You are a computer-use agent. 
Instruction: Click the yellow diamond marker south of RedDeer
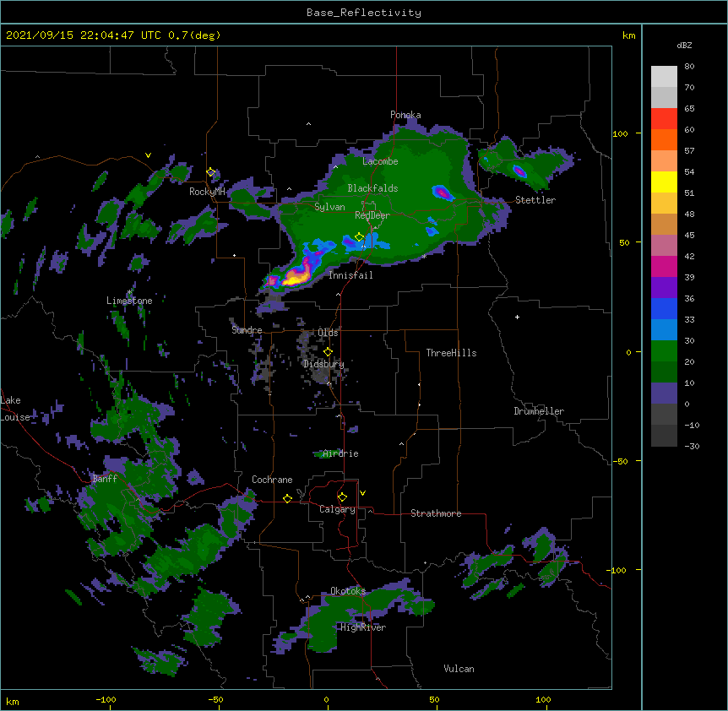tap(359, 237)
